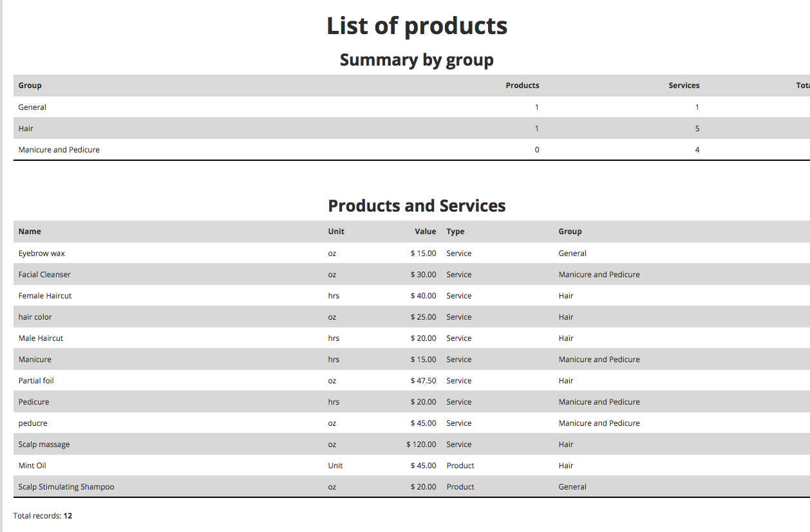The image size is (810, 532).
Task: Select the 'Services' column header in summary
Action: click(684, 86)
